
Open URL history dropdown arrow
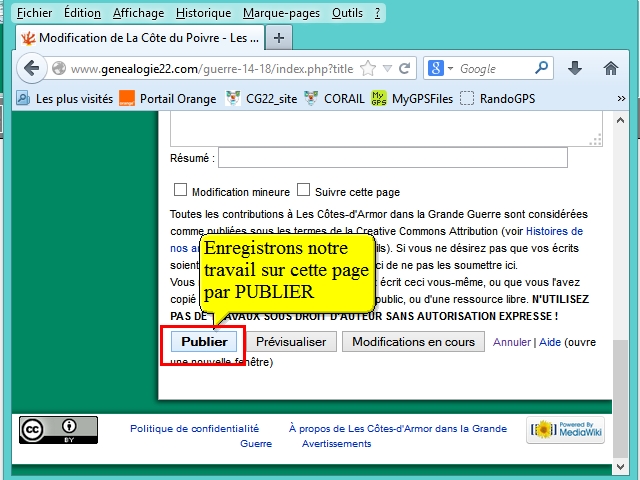tap(387, 68)
